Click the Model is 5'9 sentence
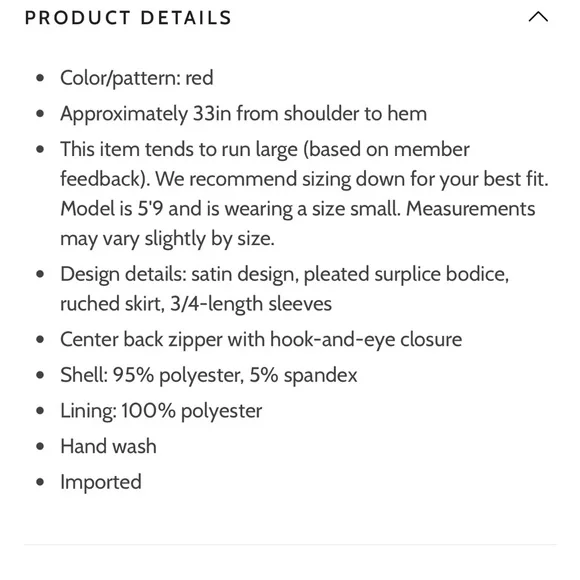Image resolution: width=580 pixels, height=580 pixels. click(230, 209)
